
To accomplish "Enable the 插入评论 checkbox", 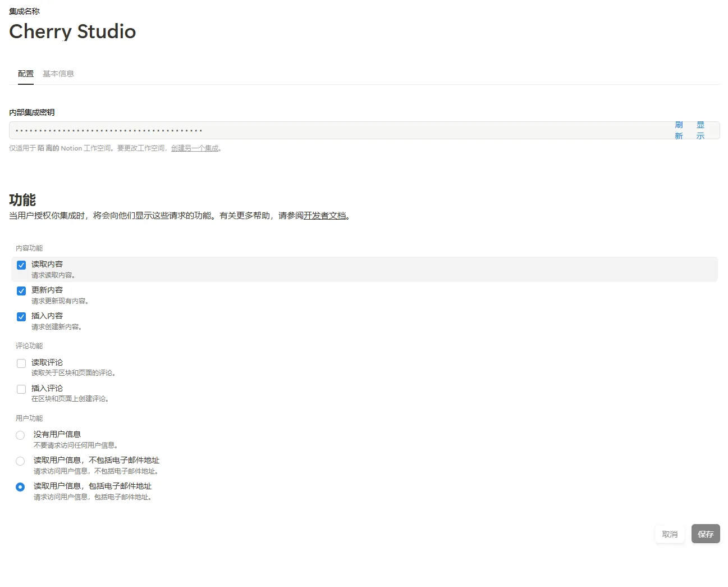I will (21, 389).
